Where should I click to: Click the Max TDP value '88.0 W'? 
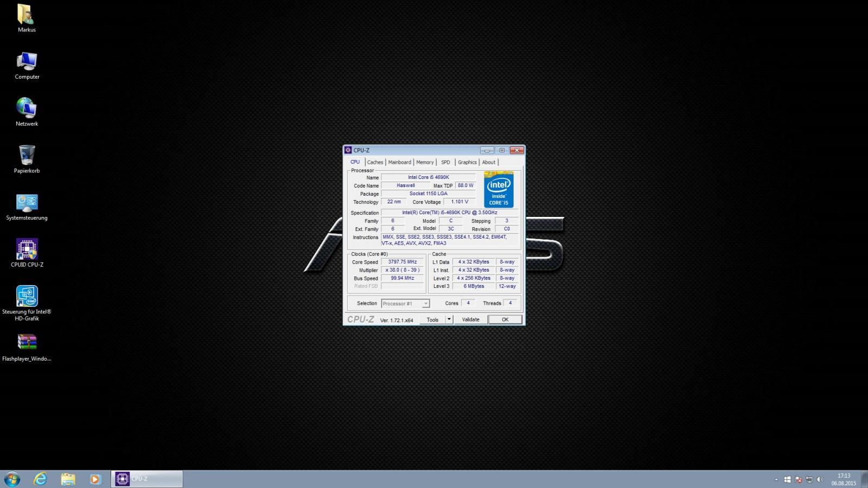[465, 185]
